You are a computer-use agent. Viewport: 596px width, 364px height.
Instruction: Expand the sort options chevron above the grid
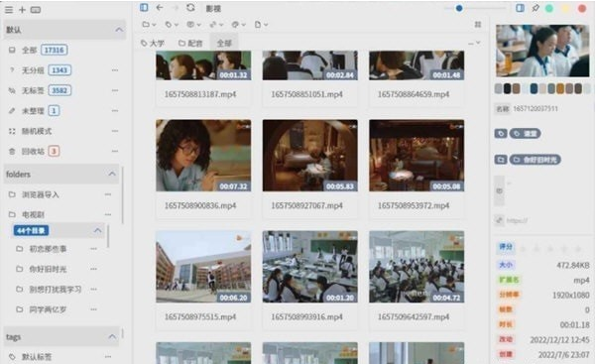pyautogui.click(x=478, y=43)
